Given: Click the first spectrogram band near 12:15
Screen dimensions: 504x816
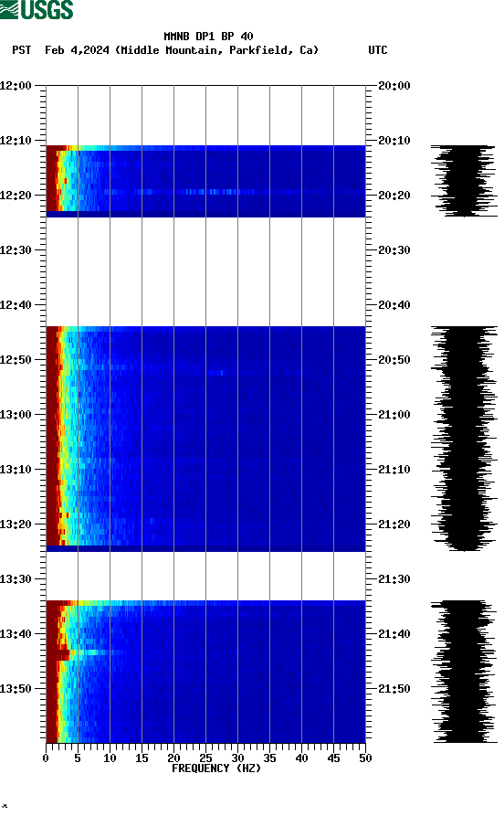Looking at the screenshot, I should pyautogui.click(x=206, y=181).
